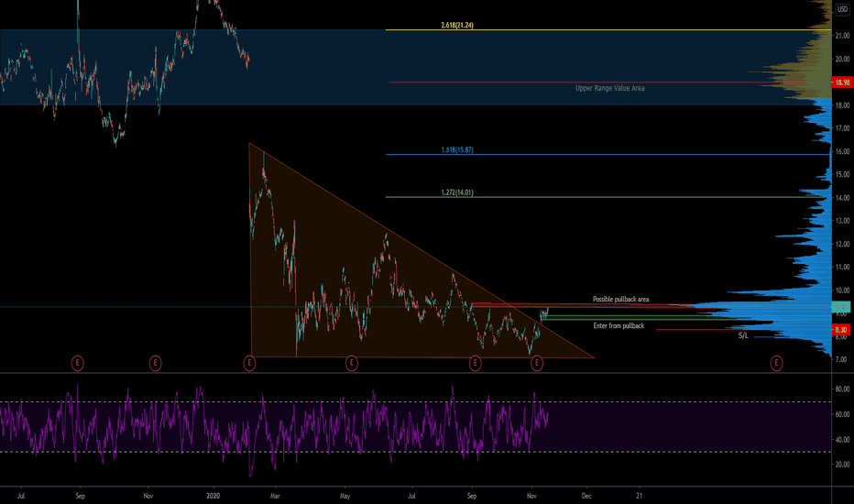
Task: Click the teal current price tag
Action: [x=841, y=307]
